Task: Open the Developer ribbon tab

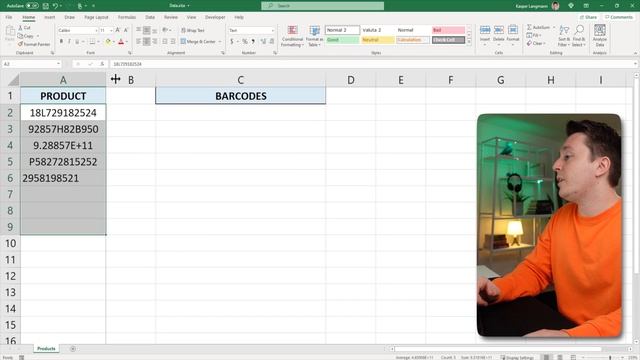Action: (x=215, y=17)
